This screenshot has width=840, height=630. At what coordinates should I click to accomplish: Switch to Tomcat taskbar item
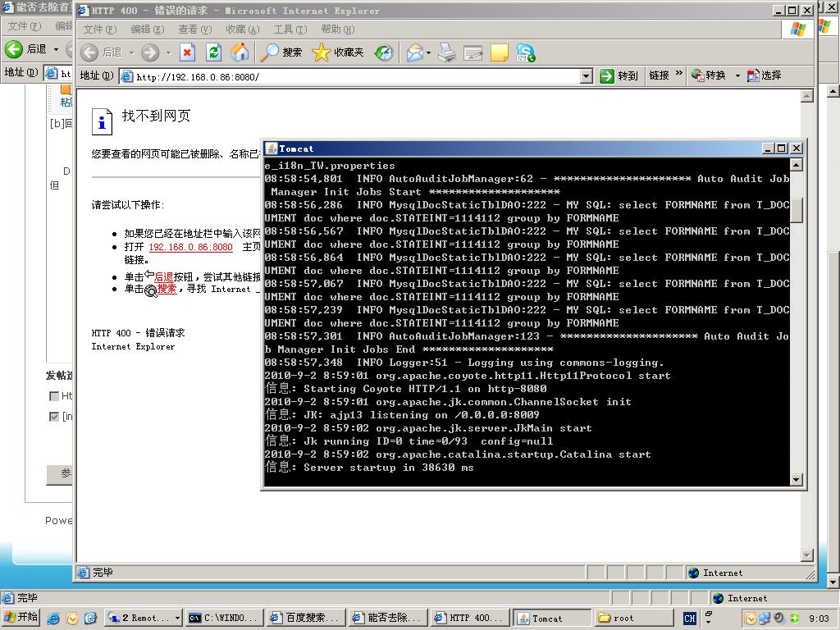pyautogui.click(x=551, y=618)
